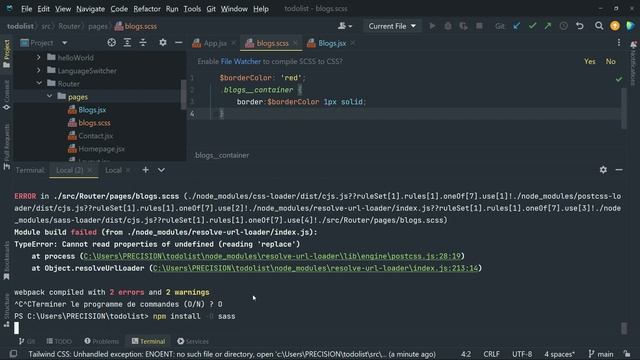
Task: Open postcss.js:28:19 stack trace link
Action: [x=272, y=256]
